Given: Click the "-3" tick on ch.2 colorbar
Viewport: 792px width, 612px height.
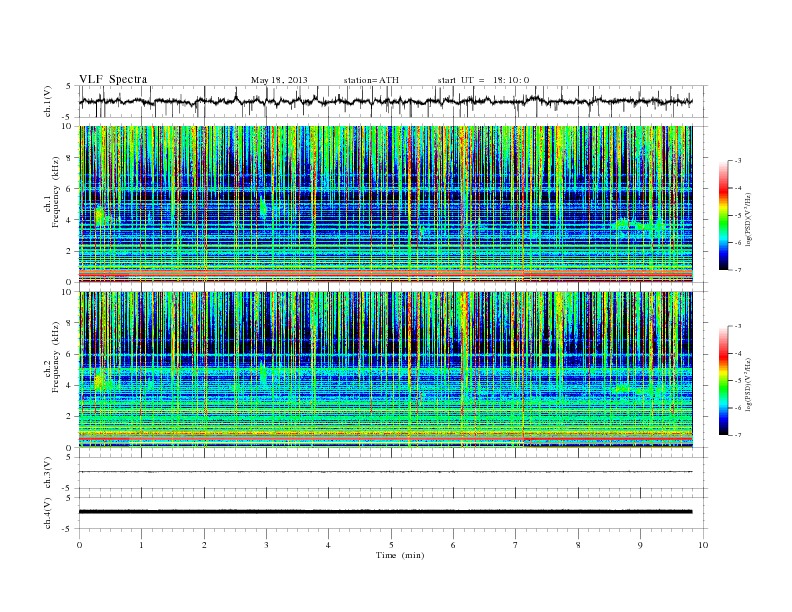Looking at the screenshot, I should click(x=738, y=326).
